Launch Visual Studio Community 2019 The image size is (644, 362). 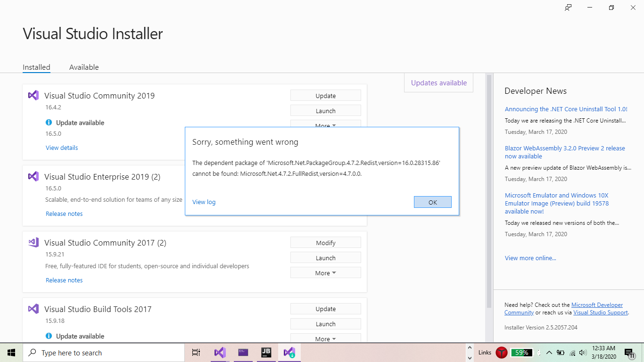pyautogui.click(x=326, y=111)
